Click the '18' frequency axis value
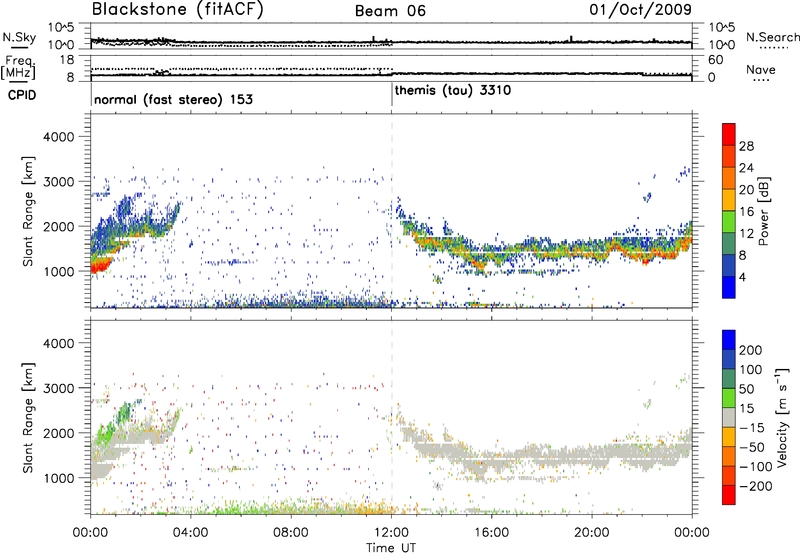Viewport: 800px width, 554px height. click(68, 60)
